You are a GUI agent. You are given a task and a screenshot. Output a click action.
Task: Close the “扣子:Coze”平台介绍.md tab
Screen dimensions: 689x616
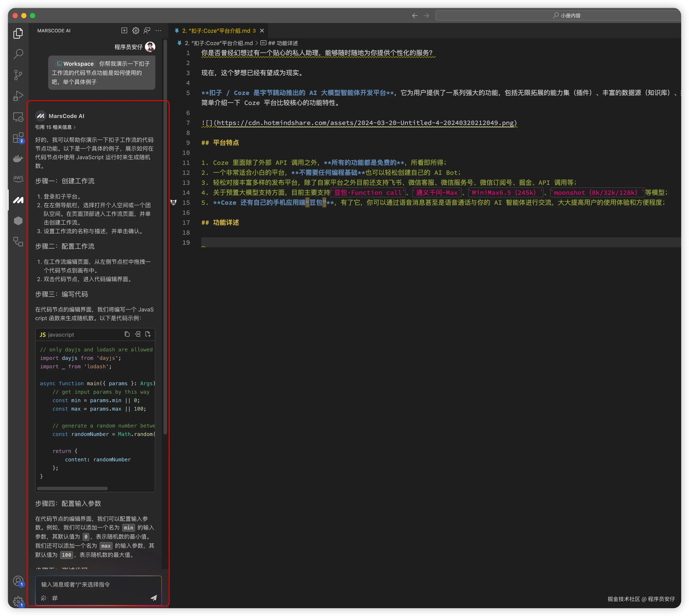click(262, 31)
